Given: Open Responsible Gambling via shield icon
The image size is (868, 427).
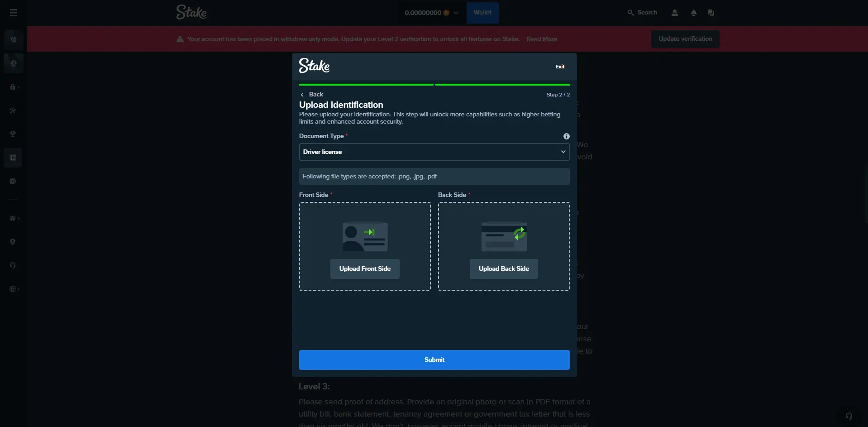Looking at the screenshot, I should coord(13,242).
